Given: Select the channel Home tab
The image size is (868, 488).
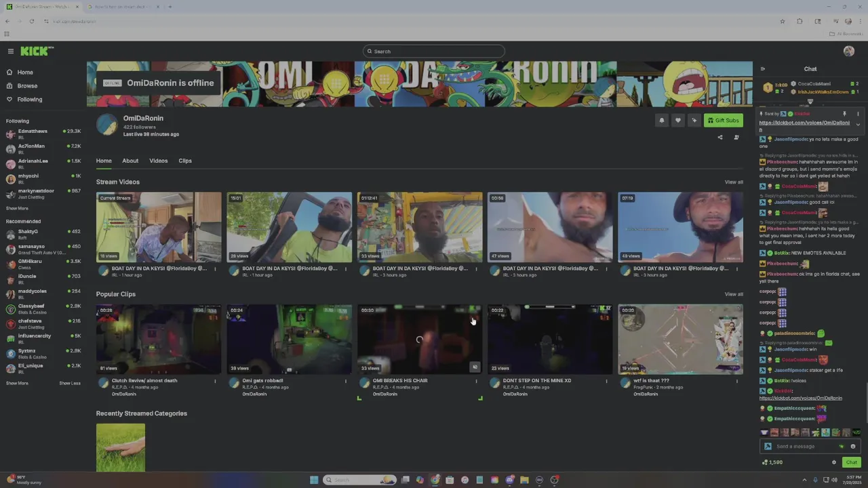Looking at the screenshot, I should coord(104,161).
